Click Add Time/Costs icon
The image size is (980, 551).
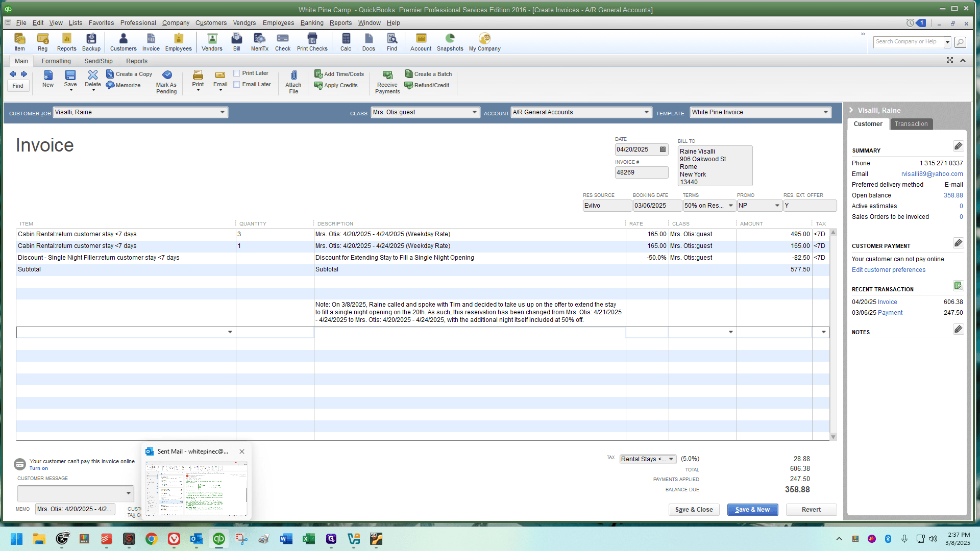point(339,74)
